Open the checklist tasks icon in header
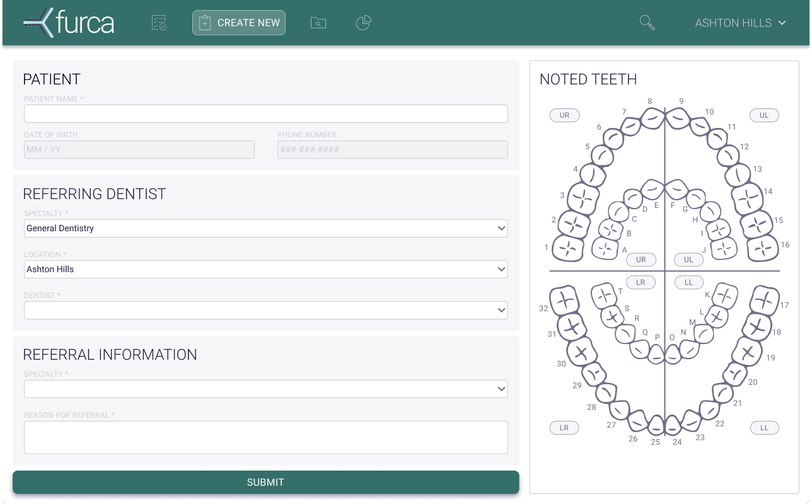812x504 pixels. point(159,23)
